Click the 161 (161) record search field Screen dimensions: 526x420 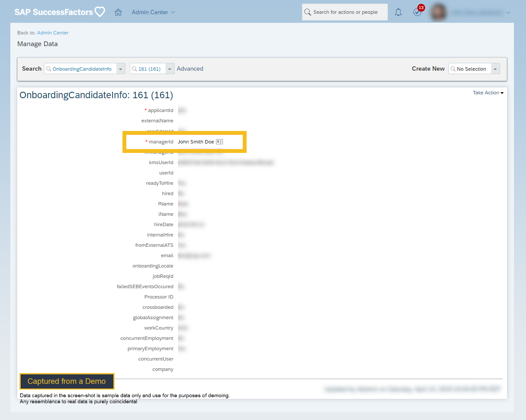click(x=148, y=69)
